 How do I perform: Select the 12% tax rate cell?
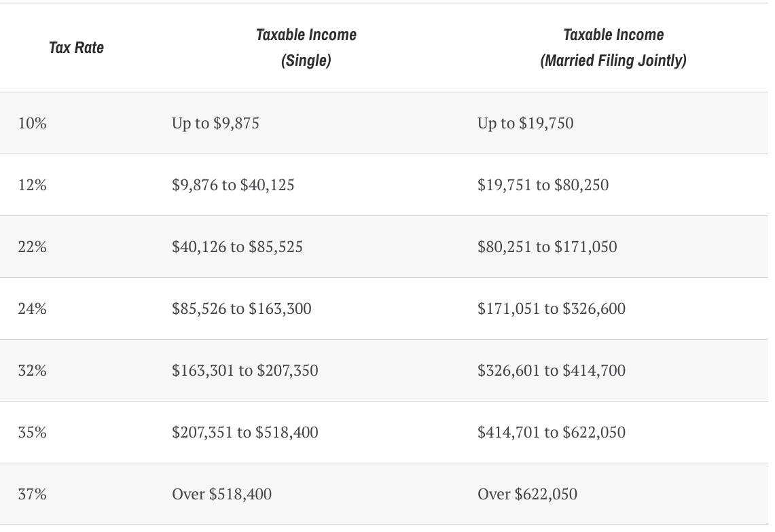[33, 185]
